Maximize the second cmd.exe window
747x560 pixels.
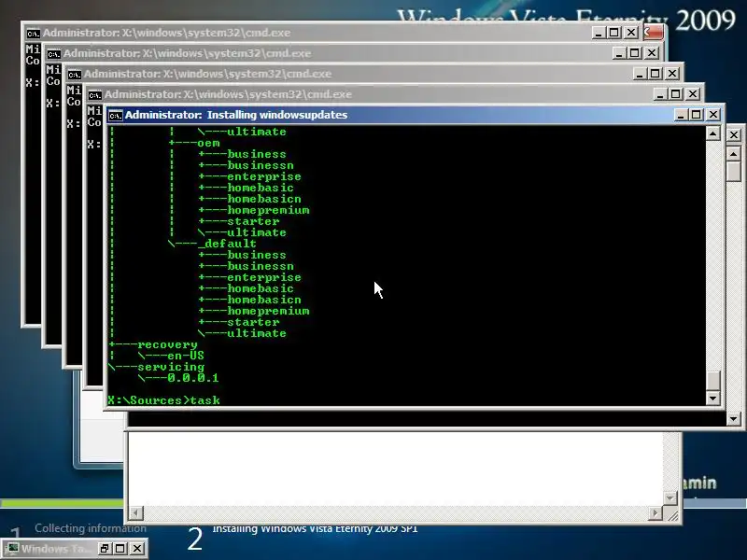pos(635,53)
